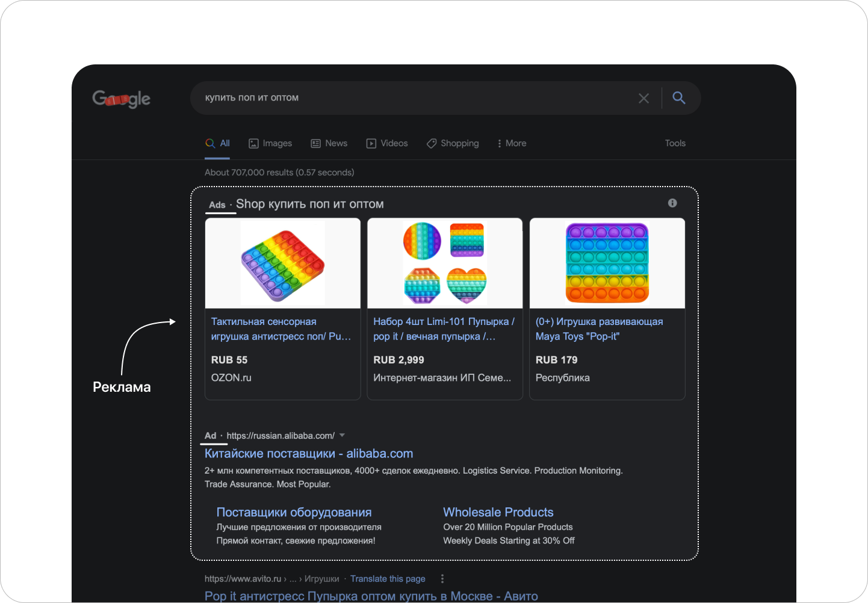Open Набор 4шт Limi-101 Пупырка link
This screenshot has width=868, height=603.
[x=444, y=329]
